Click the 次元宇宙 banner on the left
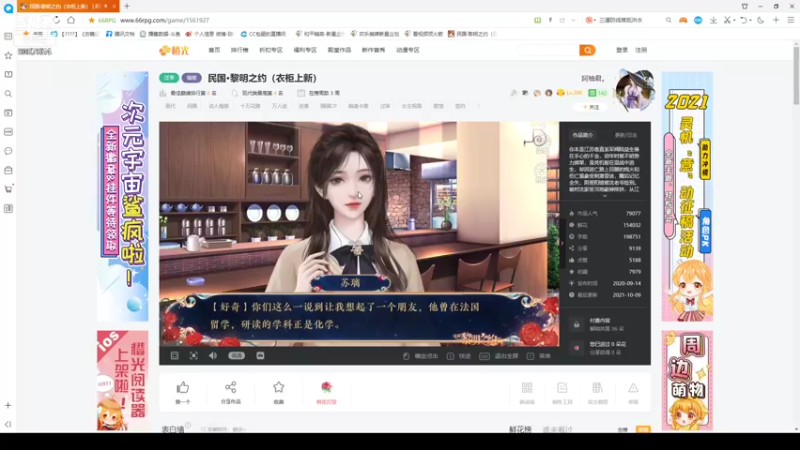This screenshot has height=450, width=800. pos(122,196)
